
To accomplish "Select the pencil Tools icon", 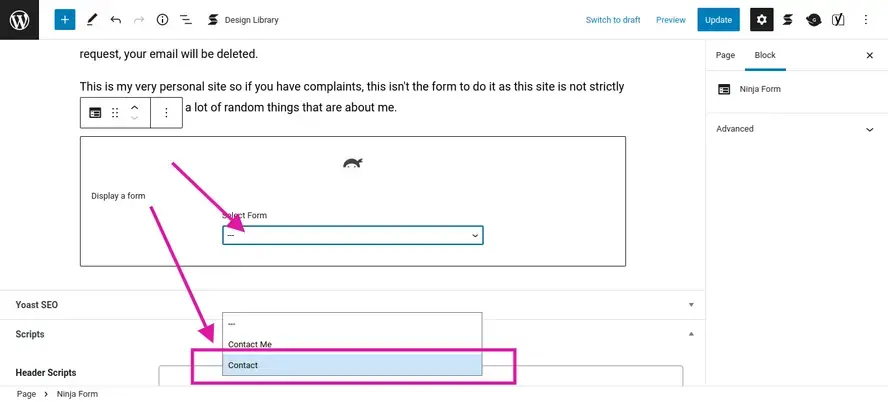I will (x=92, y=19).
